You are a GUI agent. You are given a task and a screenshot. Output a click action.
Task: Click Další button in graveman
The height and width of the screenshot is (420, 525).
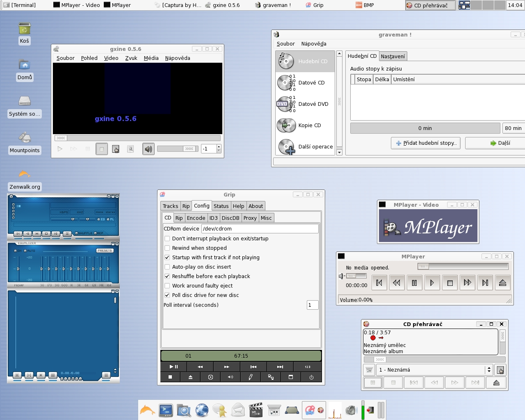click(500, 143)
